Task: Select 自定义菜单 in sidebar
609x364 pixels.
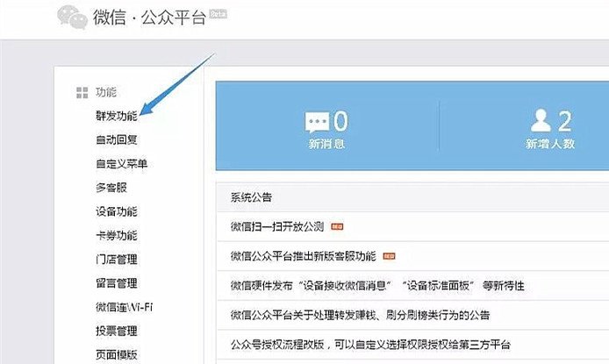Action: [122, 164]
